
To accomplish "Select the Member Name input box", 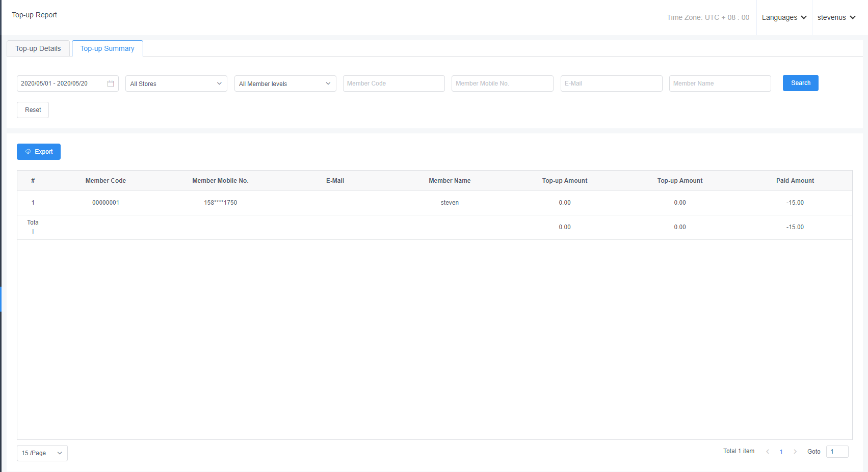I will (720, 84).
